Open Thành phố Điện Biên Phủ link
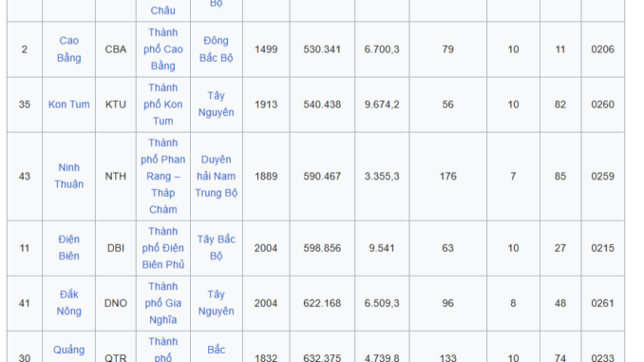 point(163,248)
